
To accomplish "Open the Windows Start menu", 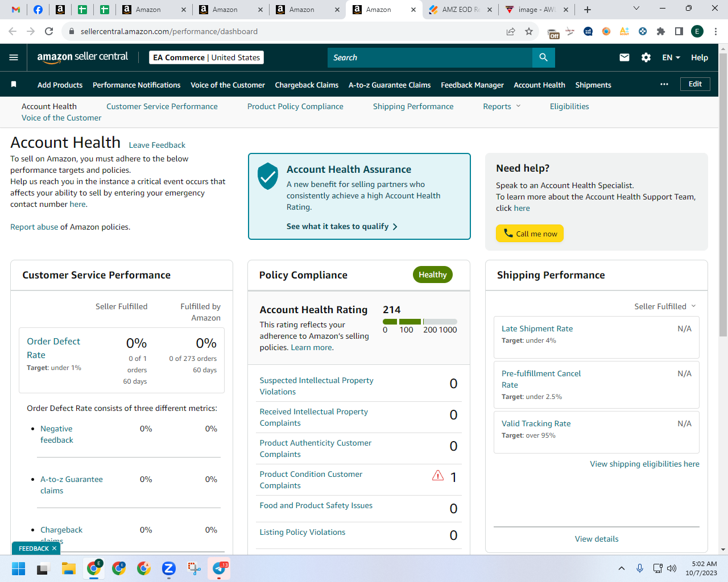I will [x=19, y=568].
